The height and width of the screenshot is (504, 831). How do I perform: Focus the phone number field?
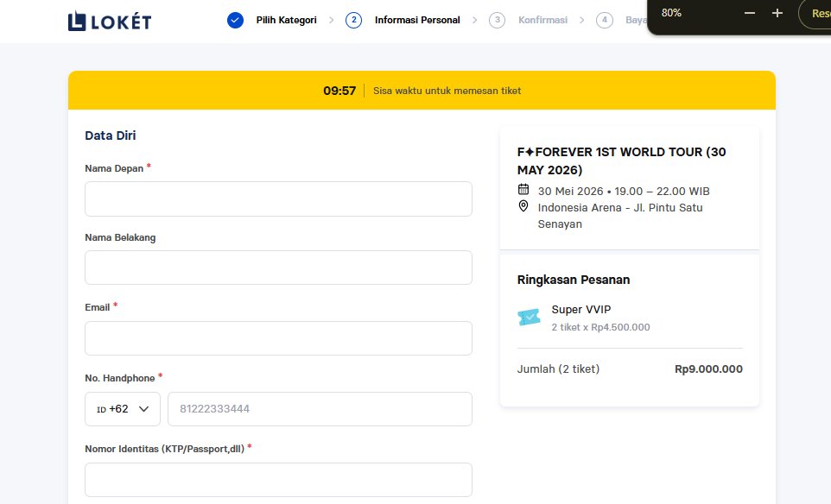point(320,409)
